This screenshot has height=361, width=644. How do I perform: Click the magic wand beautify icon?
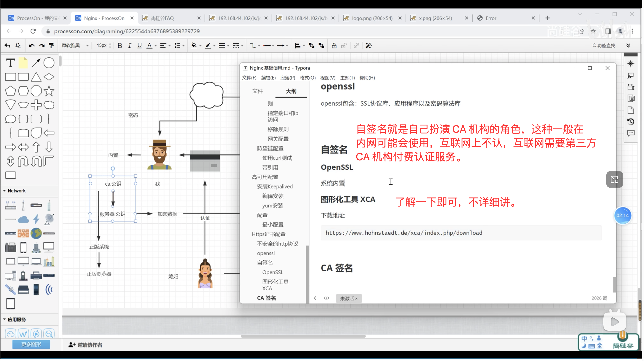369,45
